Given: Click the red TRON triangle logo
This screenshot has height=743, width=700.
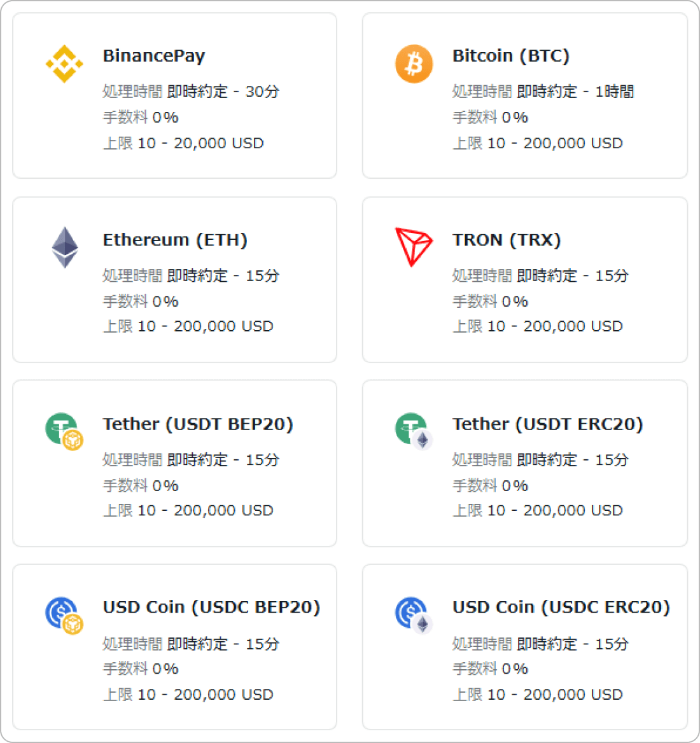Looking at the screenshot, I should tap(414, 247).
